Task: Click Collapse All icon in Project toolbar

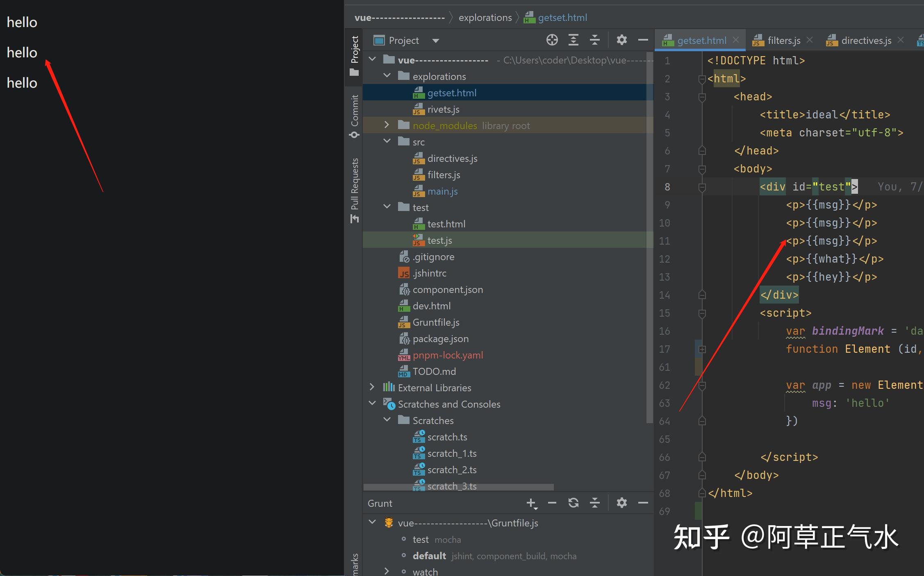Action: pyautogui.click(x=594, y=40)
